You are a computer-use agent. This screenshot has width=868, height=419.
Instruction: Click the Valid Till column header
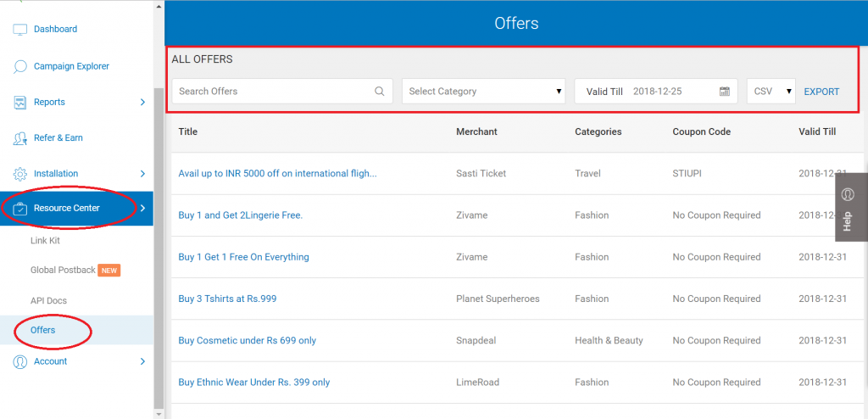[817, 132]
